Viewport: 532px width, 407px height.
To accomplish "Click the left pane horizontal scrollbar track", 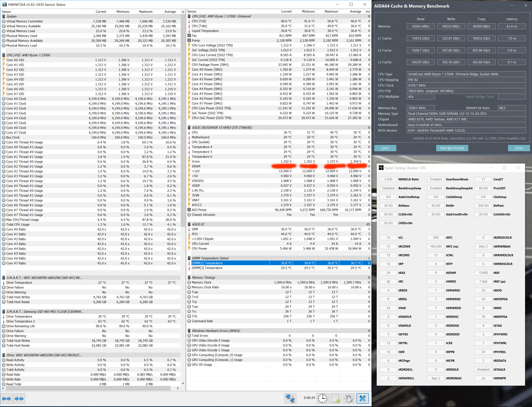I will tap(173, 388).
